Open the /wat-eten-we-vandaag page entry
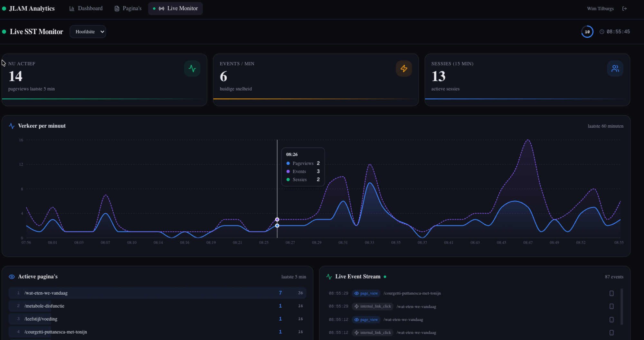 tap(46, 293)
